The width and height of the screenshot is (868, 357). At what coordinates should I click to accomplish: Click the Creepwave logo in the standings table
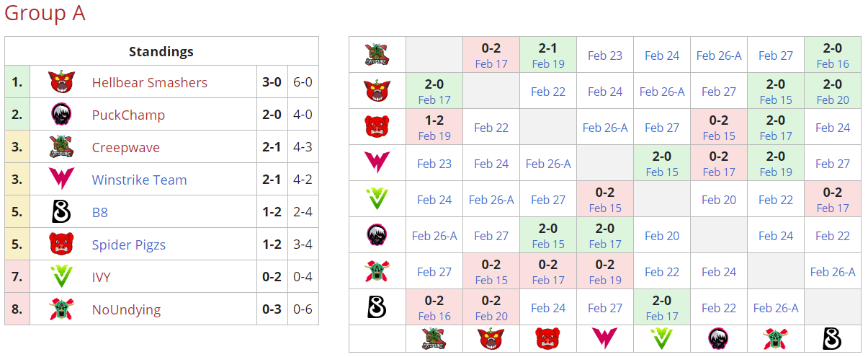point(61,147)
